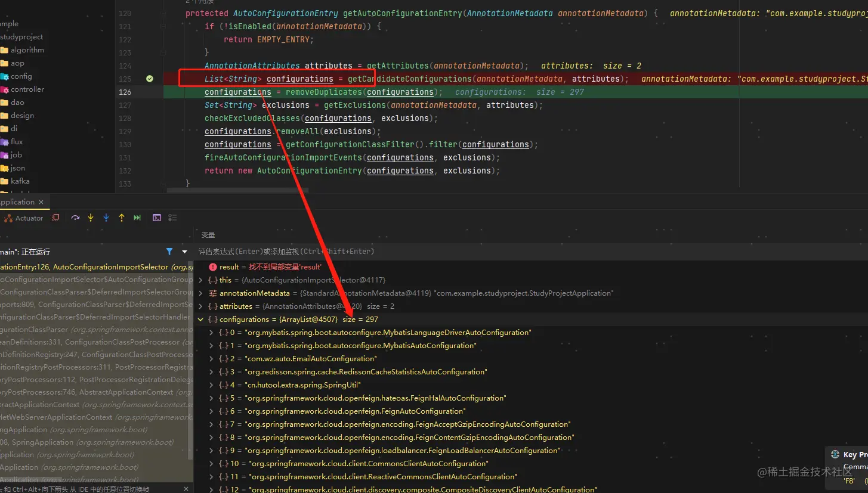Click the controller package folder icon
Image resolution: width=868 pixels, height=493 pixels.
(4, 89)
